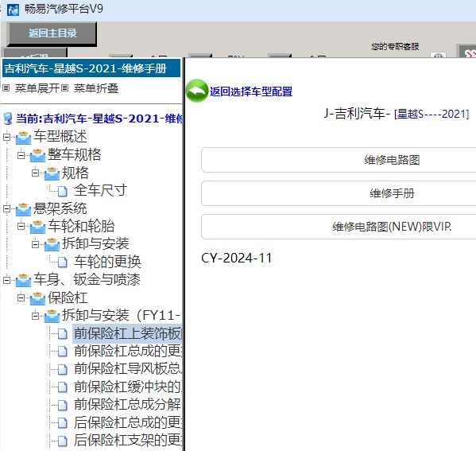Collapse the 拆卸与安装（FY11- node
This screenshot has width=476, height=451.
tap(35, 316)
